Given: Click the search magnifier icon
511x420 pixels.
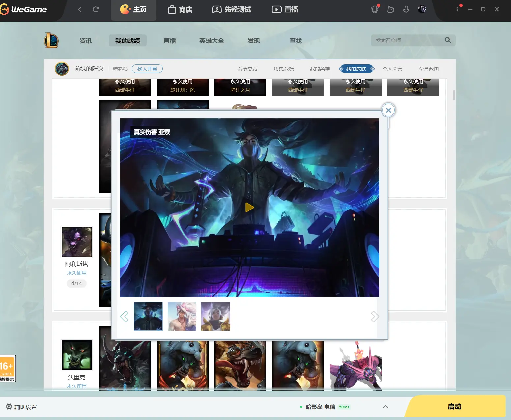Looking at the screenshot, I should pos(448,40).
